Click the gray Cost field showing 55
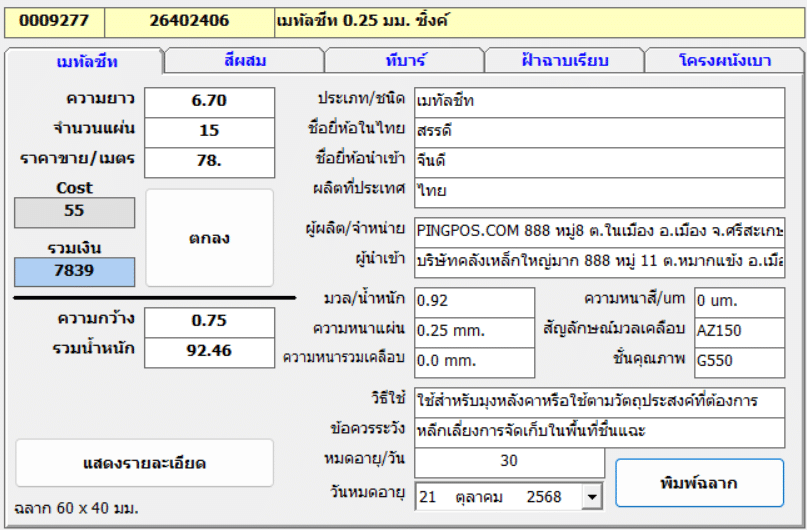Image resolution: width=807 pixels, height=530 pixels. tap(74, 211)
